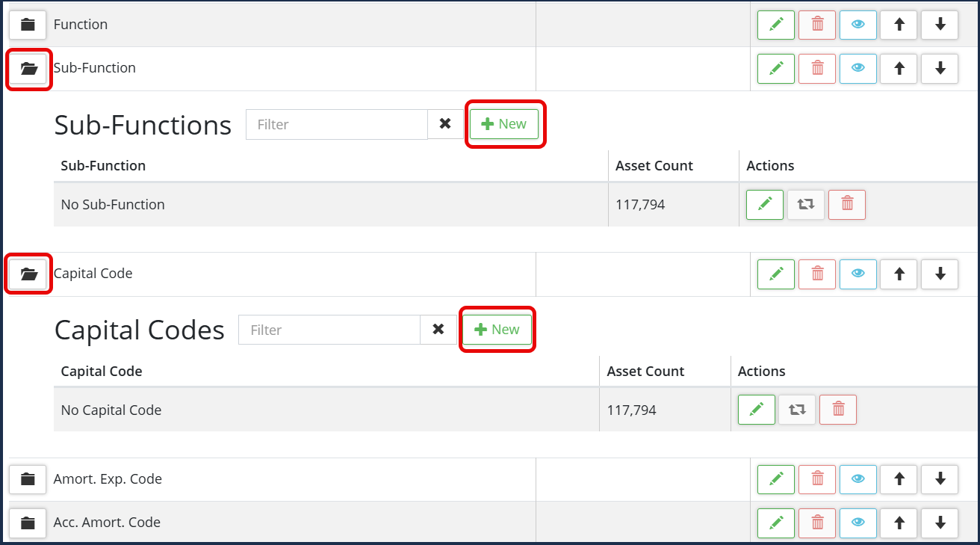
Task: Toggle visibility of Amort. Exp. Code row
Action: point(858,479)
